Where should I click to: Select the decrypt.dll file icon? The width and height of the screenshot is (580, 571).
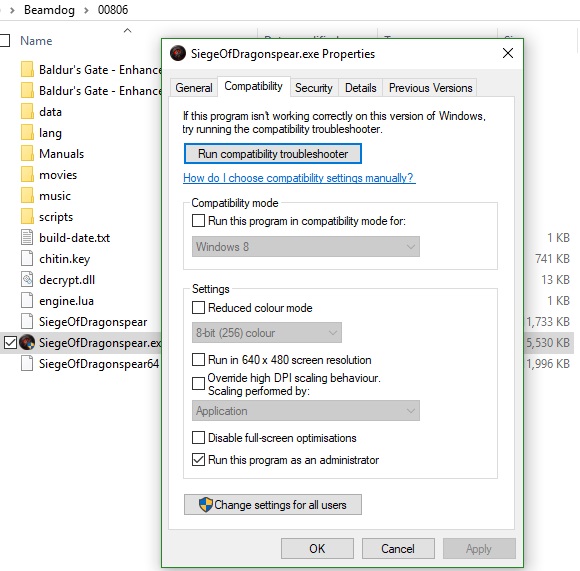click(x=27, y=280)
